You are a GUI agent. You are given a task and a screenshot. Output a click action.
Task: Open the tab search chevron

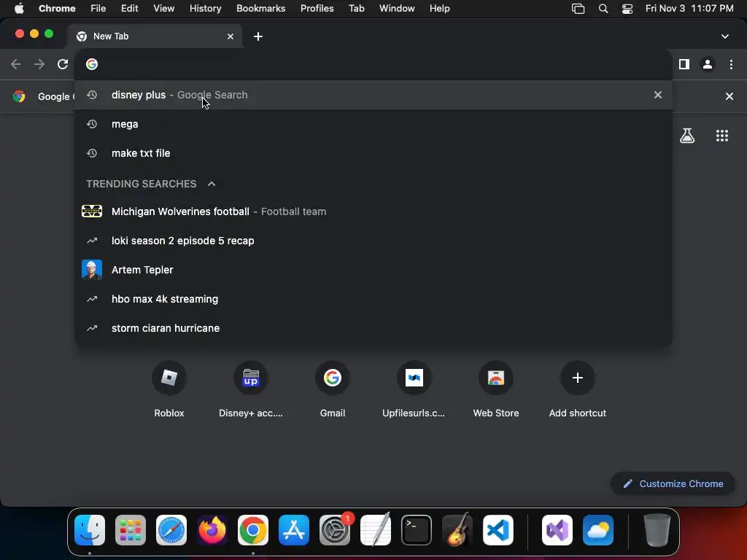(x=725, y=36)
